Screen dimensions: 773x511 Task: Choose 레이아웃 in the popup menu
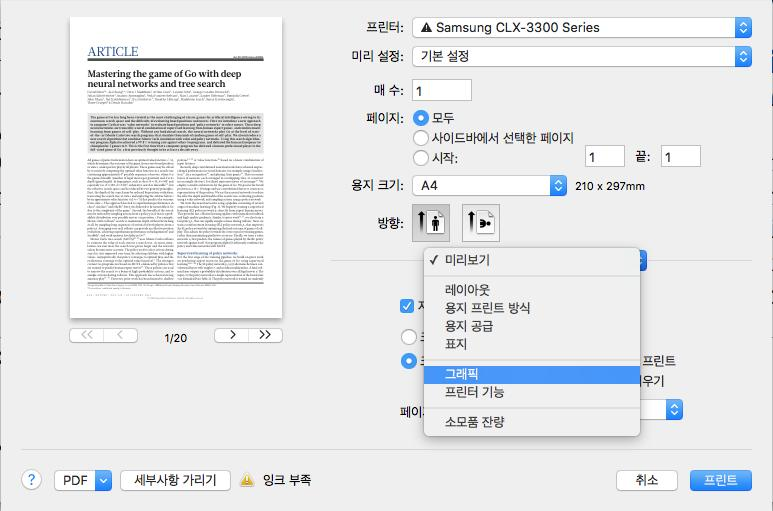(x=531, y=290)
